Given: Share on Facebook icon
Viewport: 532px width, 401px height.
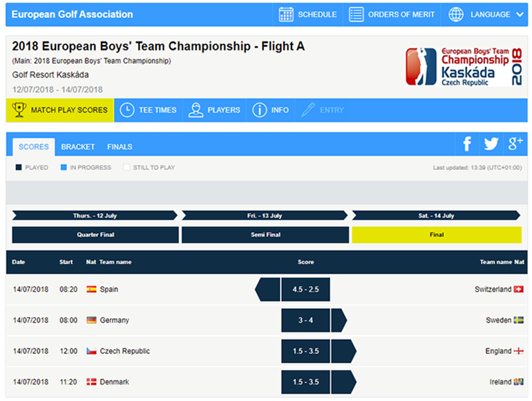Looking at the screenshot, I should [467, 144].
